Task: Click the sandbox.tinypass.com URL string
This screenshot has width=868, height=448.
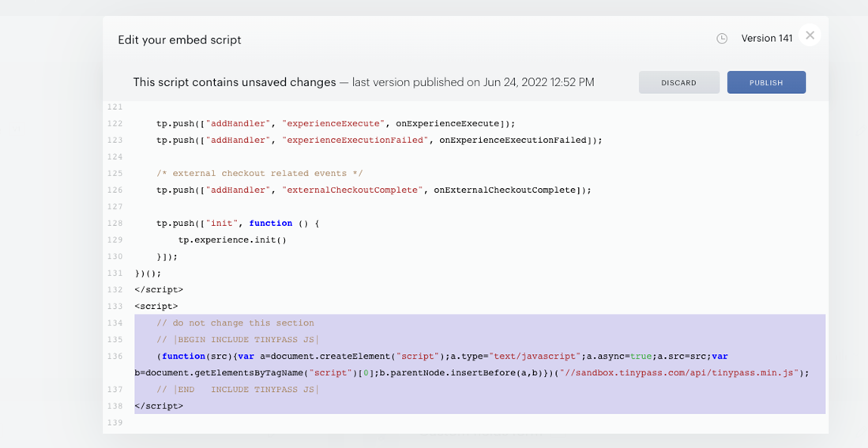Action: (678, 373)
